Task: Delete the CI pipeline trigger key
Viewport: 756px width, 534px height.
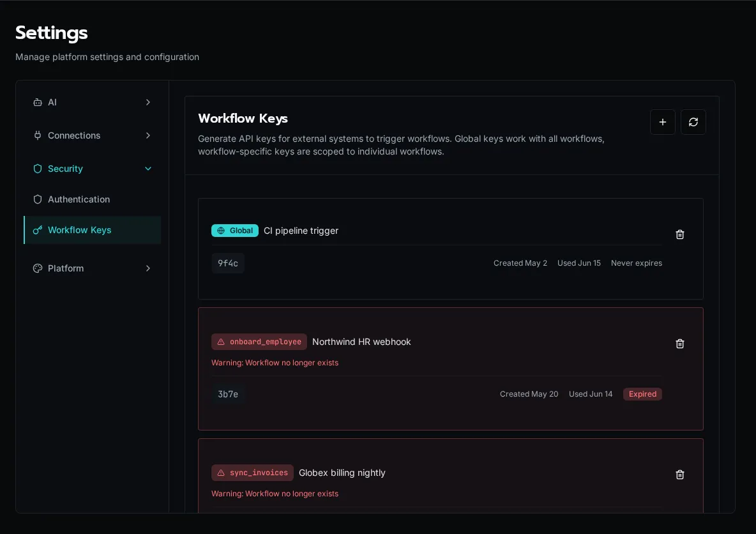Action: pos(680,234)
